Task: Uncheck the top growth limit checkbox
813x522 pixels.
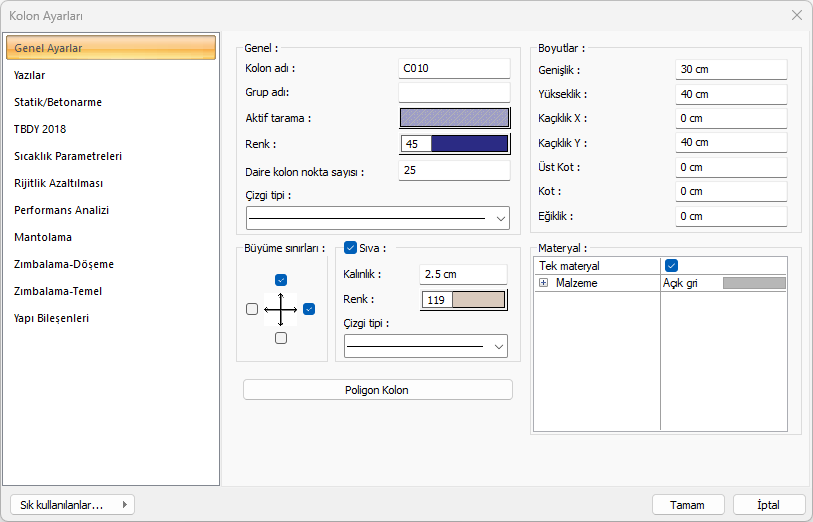Action: pos(281,280)
